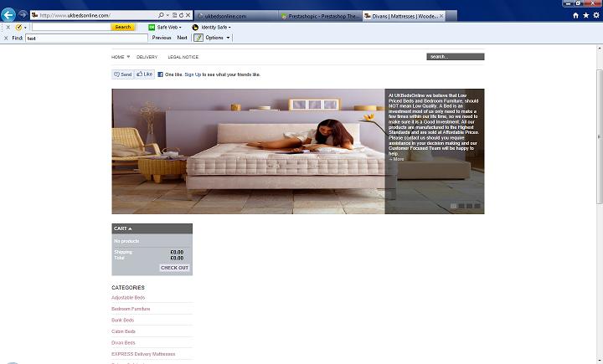Follow the More link in banner text
This screenshot has height=364, width=603.
click(x=396, y=159)
